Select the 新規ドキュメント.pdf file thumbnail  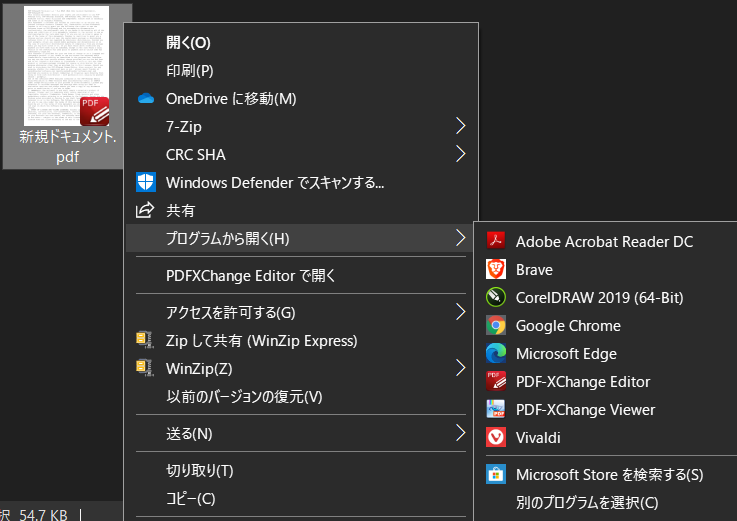point(66,66)
